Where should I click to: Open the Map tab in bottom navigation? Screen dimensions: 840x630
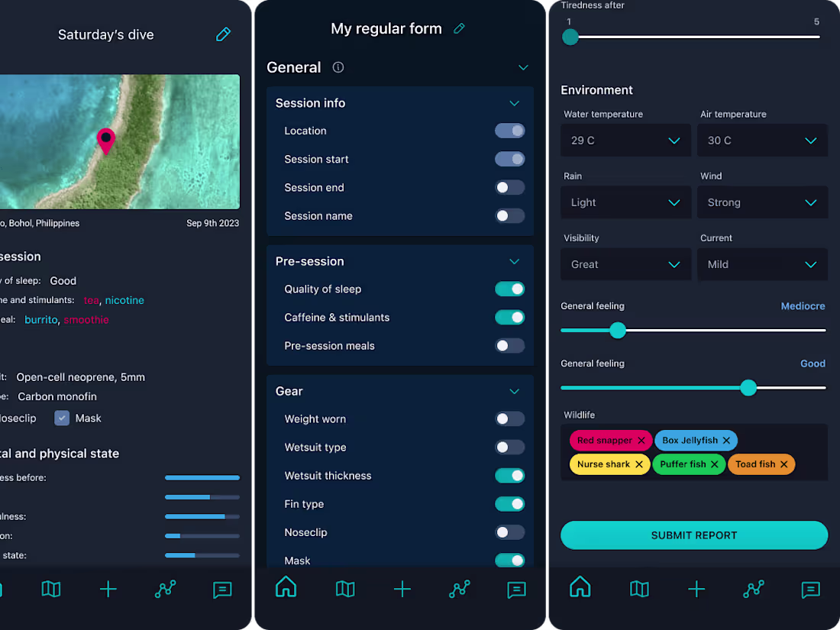click(x=344, y=589)
